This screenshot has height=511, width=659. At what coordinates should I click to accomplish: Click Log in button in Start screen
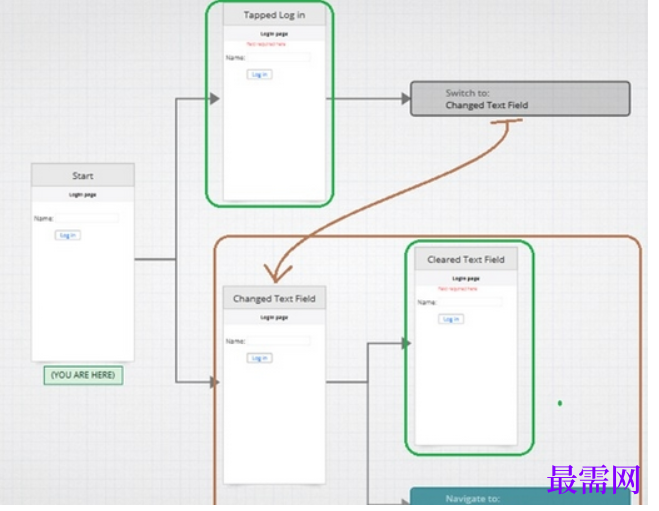tap(68, 235)
